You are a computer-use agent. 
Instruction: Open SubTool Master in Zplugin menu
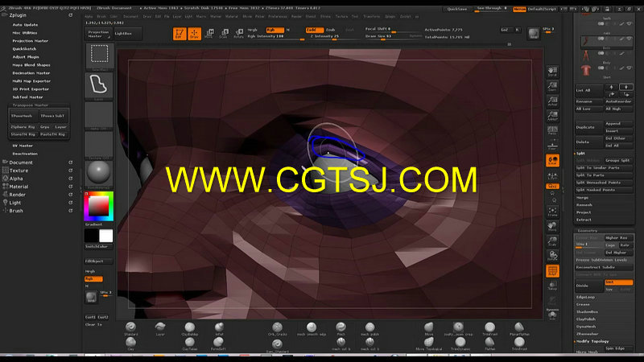tap(27, 97)
